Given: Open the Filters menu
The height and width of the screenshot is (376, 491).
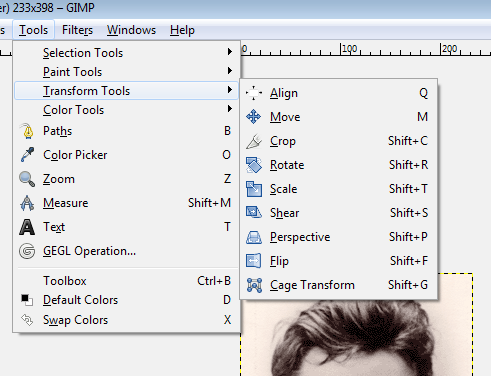Looking at the screenshot, I should (x=77, y=30).
